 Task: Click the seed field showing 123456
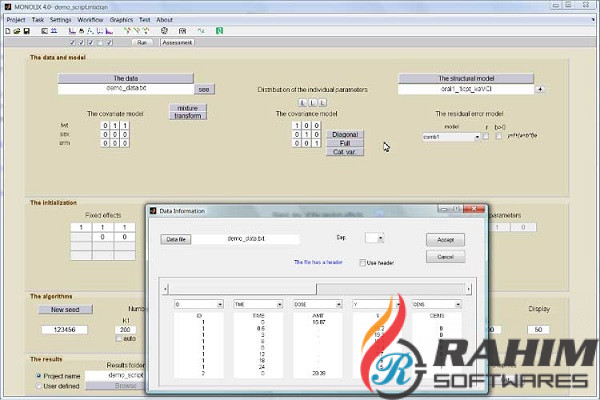pyautogui.click(x=65, y=330)
